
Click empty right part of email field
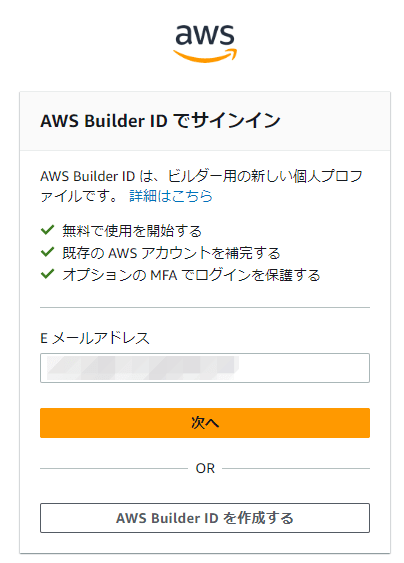pos(305,368)
